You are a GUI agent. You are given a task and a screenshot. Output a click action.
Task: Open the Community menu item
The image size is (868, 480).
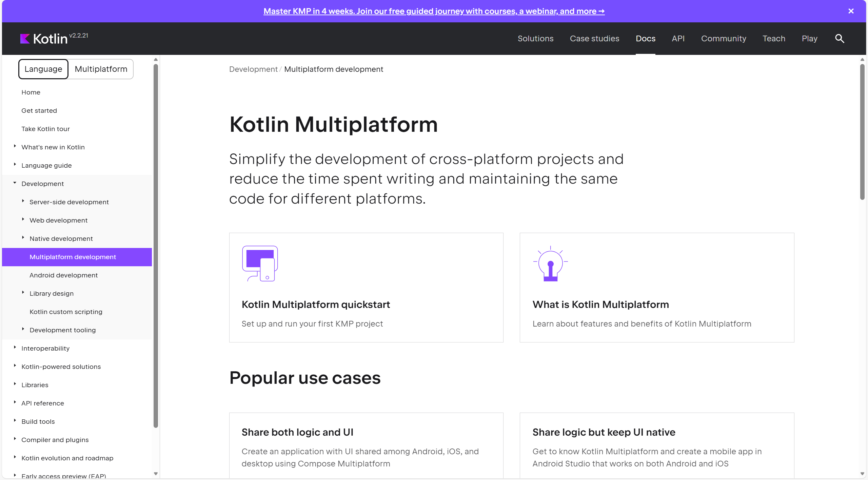(x=723, y=39)
